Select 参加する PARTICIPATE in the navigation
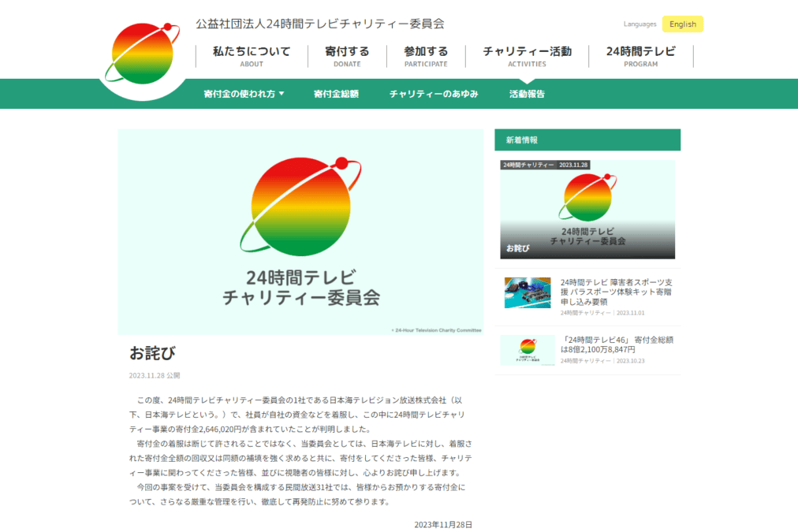 (426, 55)
